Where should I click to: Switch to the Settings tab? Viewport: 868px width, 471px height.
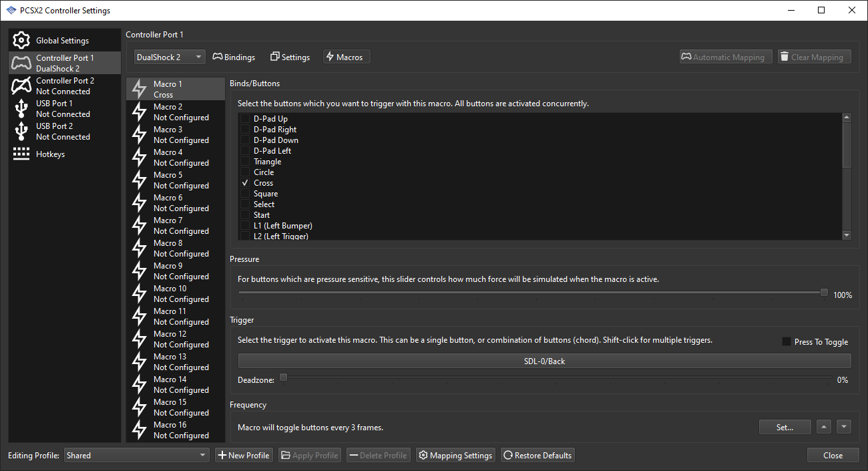tap(290, 57)
